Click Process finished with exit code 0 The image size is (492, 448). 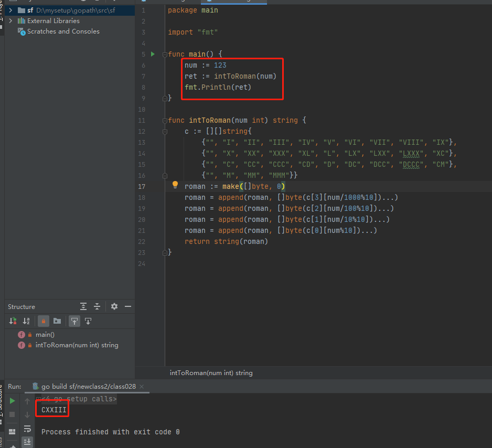coord(111,432)
